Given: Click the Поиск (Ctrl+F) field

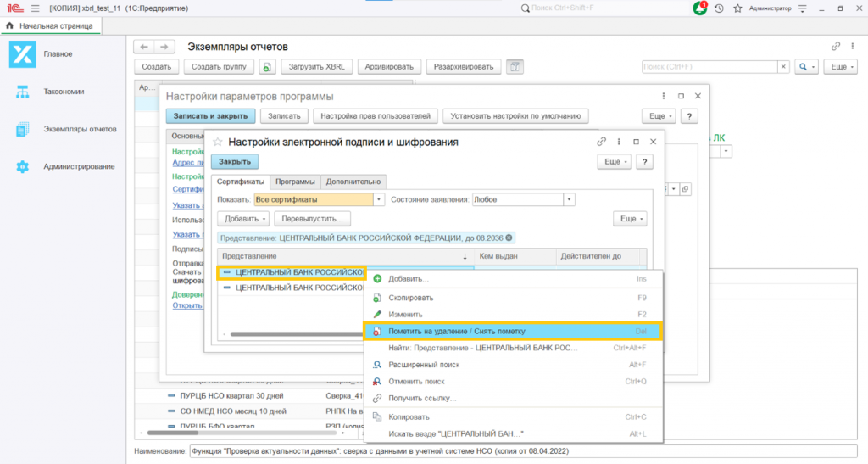Looking at the screenshot, I should click(x=709, y=67).
